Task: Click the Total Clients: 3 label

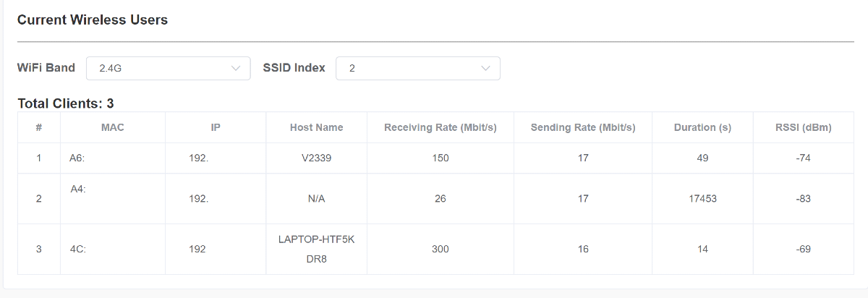Action: point(66,103)
